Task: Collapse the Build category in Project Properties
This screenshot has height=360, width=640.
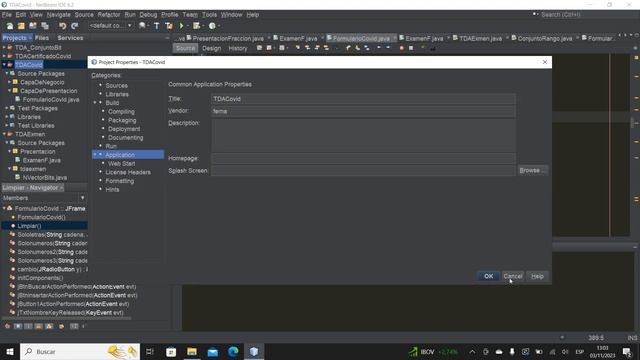Action: (95, 103)
